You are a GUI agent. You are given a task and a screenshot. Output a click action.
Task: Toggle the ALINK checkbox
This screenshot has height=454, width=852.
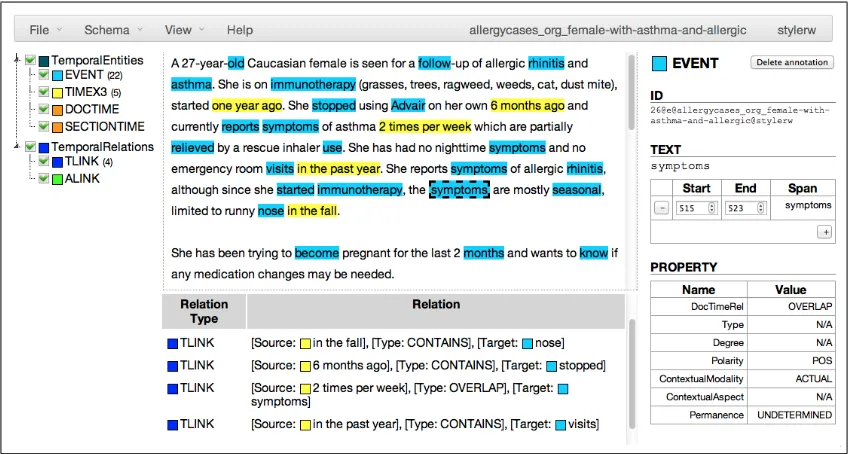44,179
